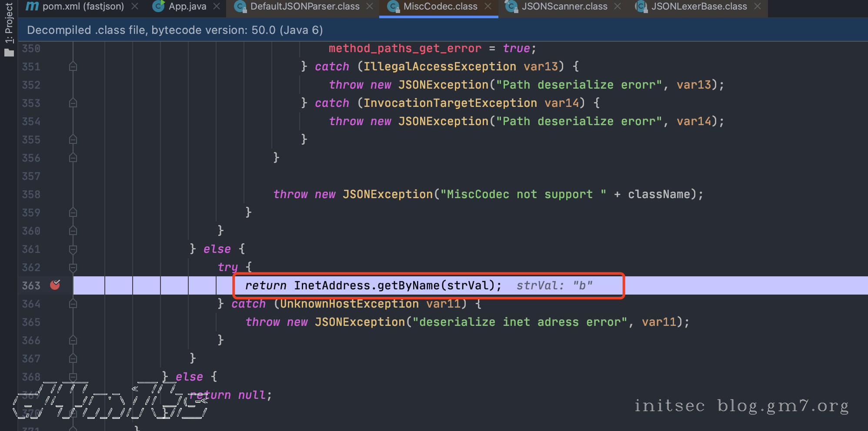
Task: Open the DefaultJSONParser.class tab
Action: (x=304, y=7)
